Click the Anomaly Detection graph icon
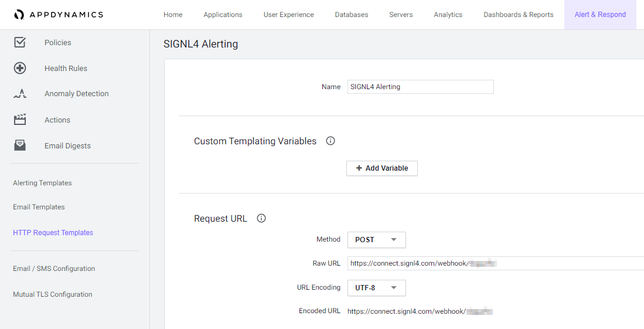 pyautogui.click(x=20, y=94)
